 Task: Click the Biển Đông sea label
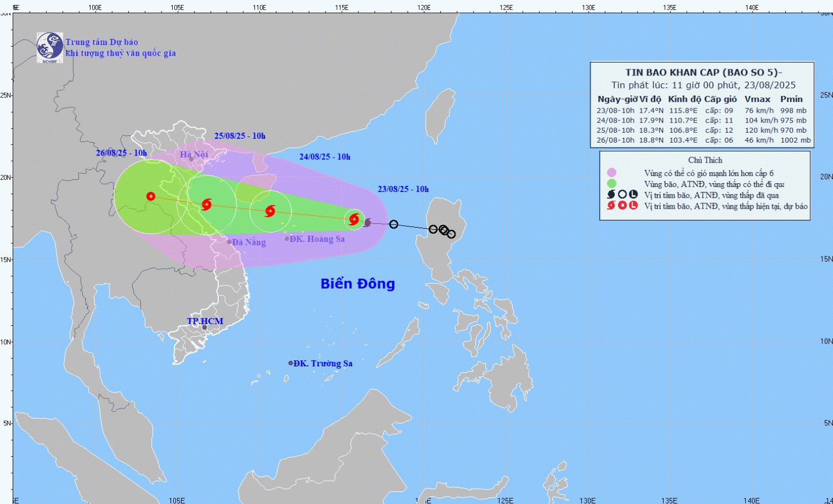pos(358,284)
